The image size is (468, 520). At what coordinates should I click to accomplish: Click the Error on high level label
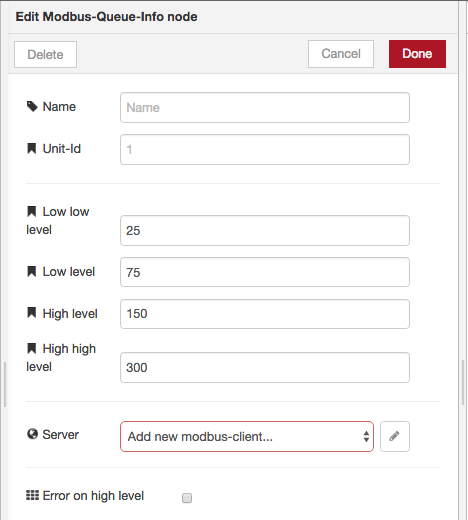pyautogui.click(x=93, y=496)
